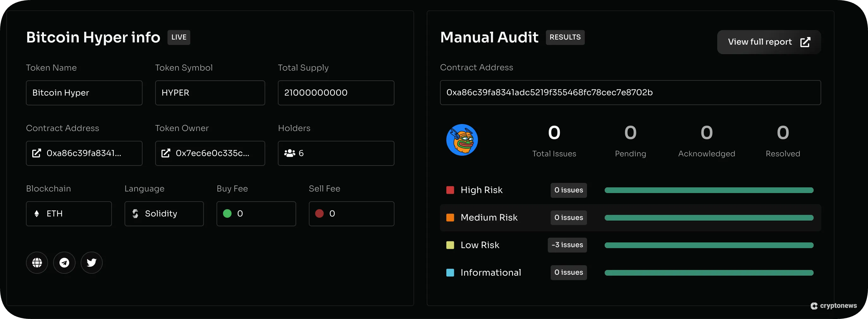
Task: Click the LIVE status badge
Action: pyautogui.click(x=179, y=37)
